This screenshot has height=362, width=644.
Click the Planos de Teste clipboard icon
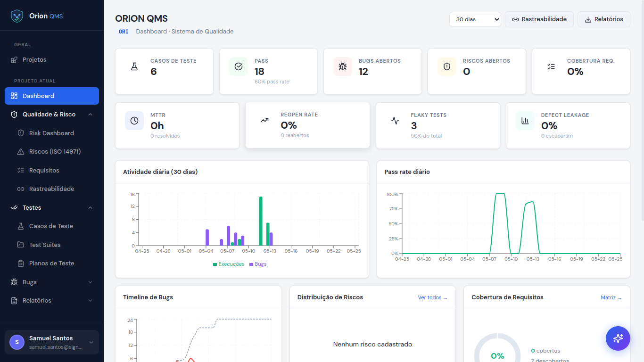coord(21,263)
